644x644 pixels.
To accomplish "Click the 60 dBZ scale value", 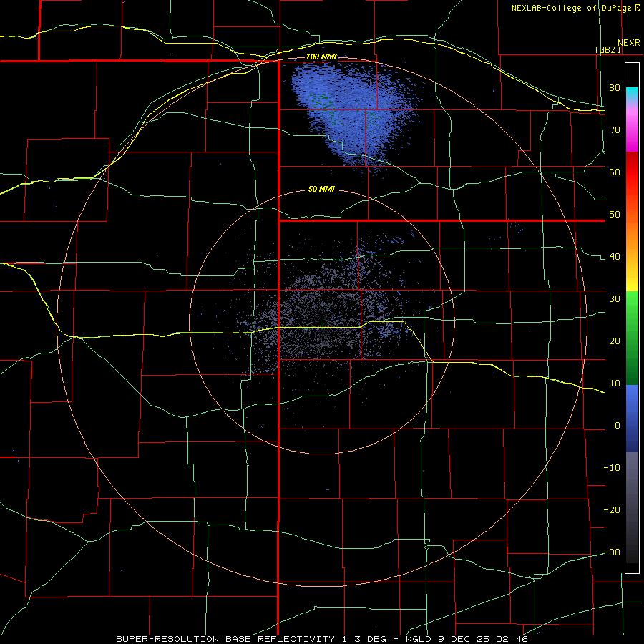I will pyautogui.click(x=615, y=172).
